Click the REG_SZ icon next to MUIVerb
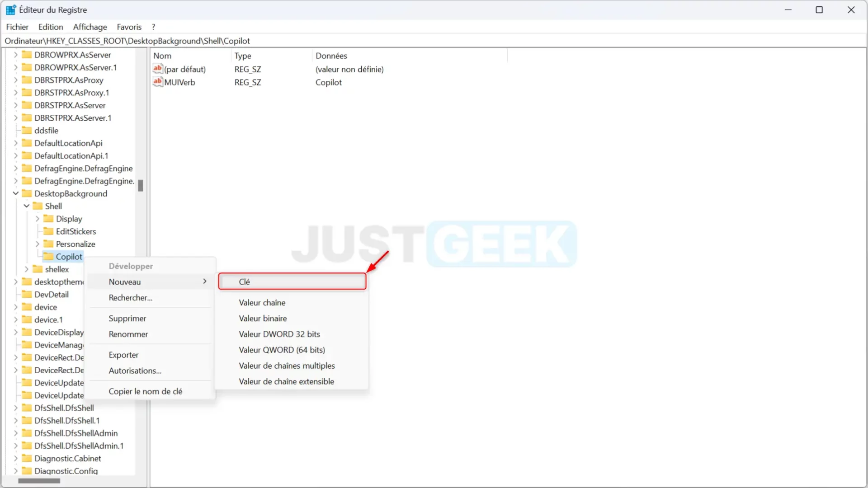 pyautogui.click(x=157, y=82)
